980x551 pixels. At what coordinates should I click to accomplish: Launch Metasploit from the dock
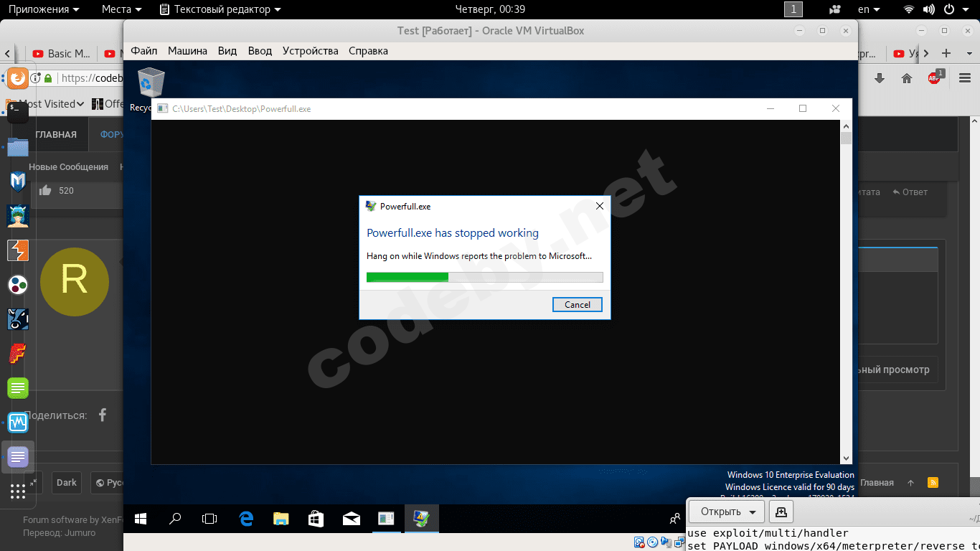pos(18,181)
